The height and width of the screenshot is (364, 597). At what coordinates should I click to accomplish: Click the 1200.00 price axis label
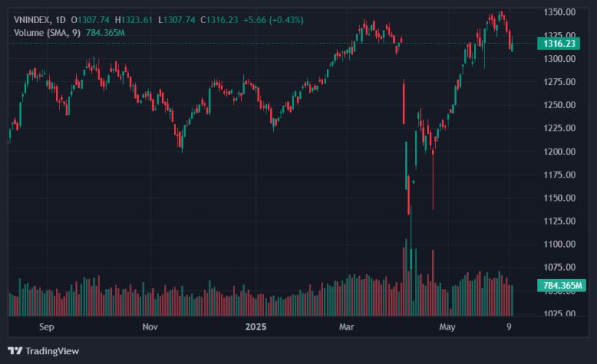(x=559, y=151)
